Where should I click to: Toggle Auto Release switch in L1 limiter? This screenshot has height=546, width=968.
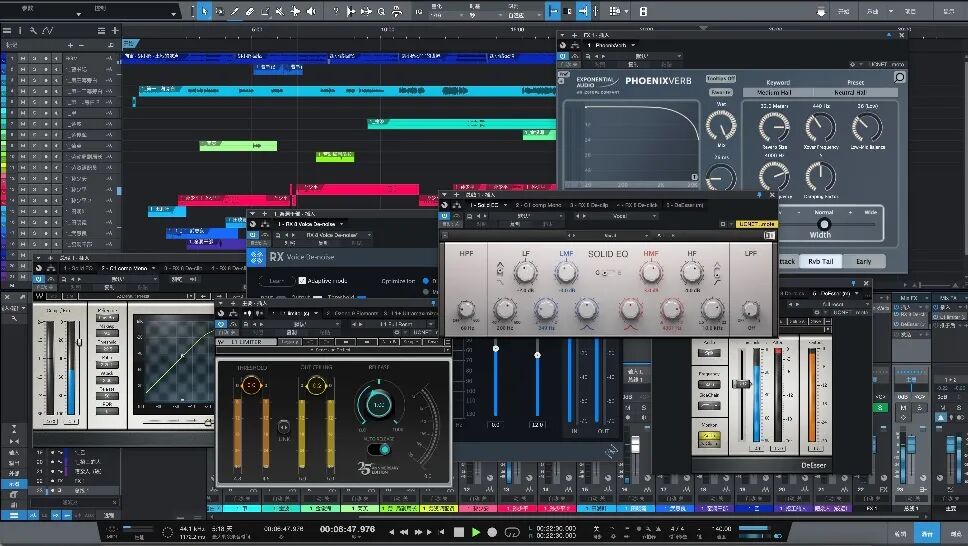pos(381,449)
